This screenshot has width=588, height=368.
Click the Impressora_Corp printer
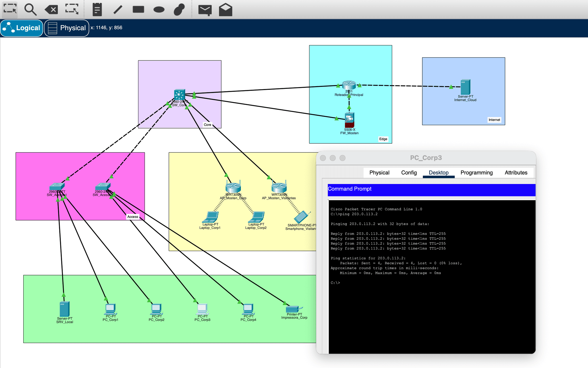294,309
